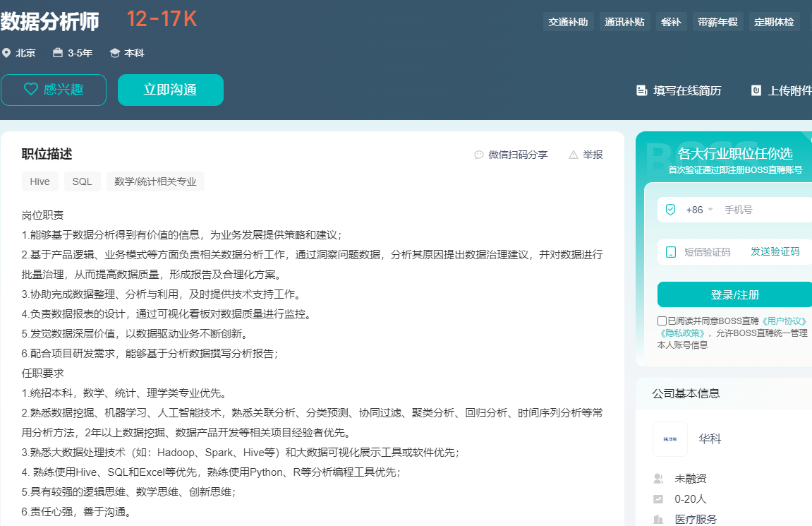
Task: Click the heart icon in 感兴趣 button
Action: click(31, 90)
